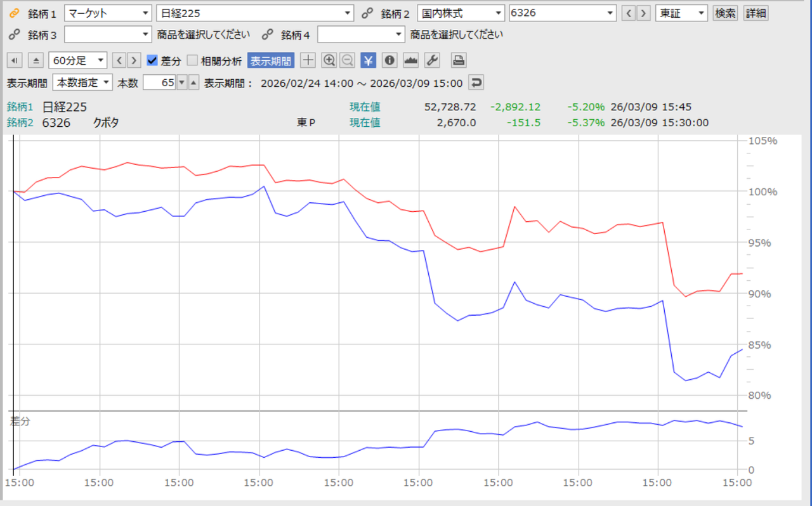Enable the 相関分析 checkbox
The height and width of the screenshot is (506, 812).
click(x=192, y=61)
